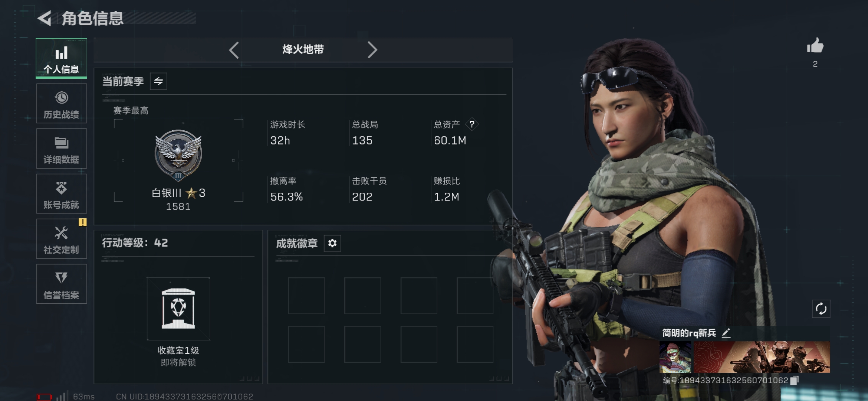Viewport: 868px width, 401px height.
Task: Toggle the 当前赛季 season swap button
Action: [158, 81]
